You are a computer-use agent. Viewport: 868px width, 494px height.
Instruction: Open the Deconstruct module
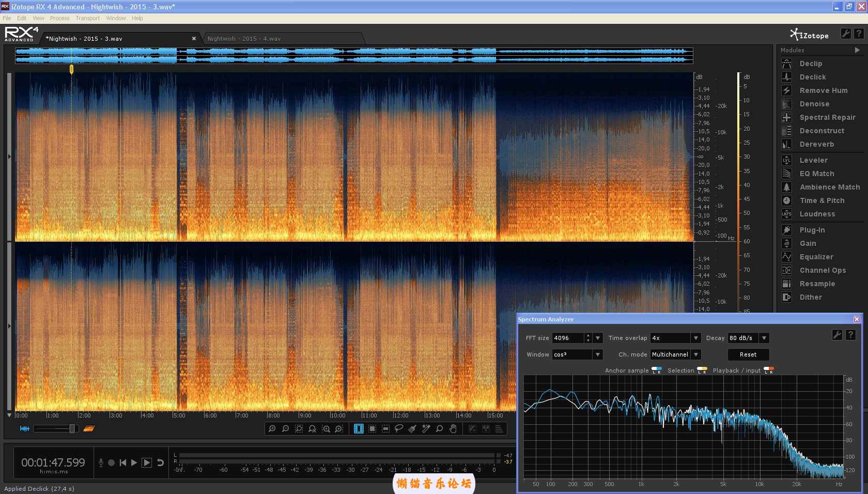point(822,131)
